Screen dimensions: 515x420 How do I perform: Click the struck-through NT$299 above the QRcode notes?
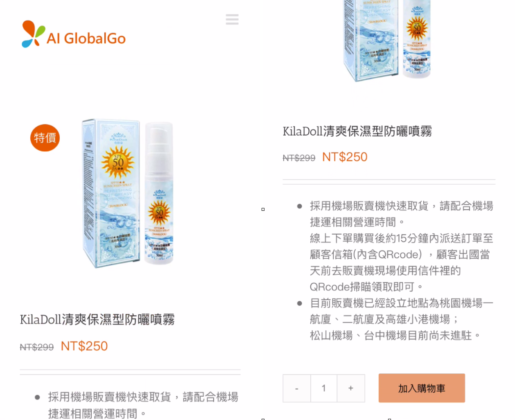[299, 158]
